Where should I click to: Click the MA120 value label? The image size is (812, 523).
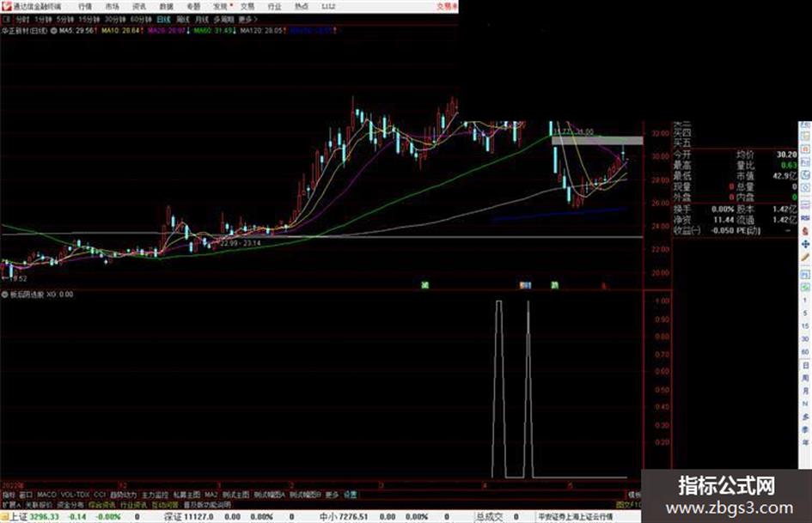click(263, 31)
